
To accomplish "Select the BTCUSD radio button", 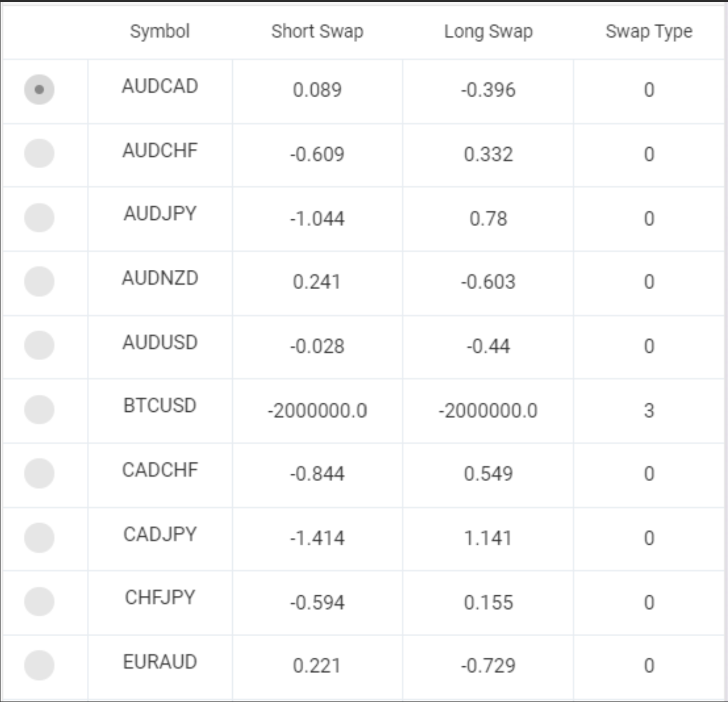I will point(39,410).
